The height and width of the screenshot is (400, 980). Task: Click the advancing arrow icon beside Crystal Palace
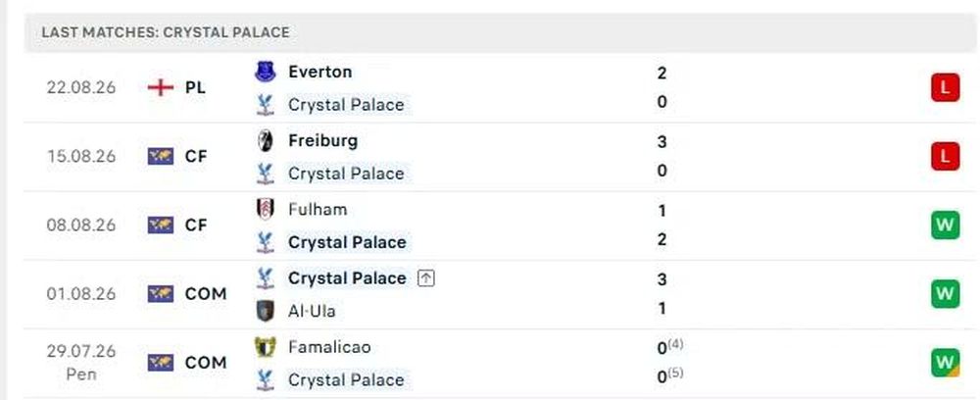pos(425,278)
